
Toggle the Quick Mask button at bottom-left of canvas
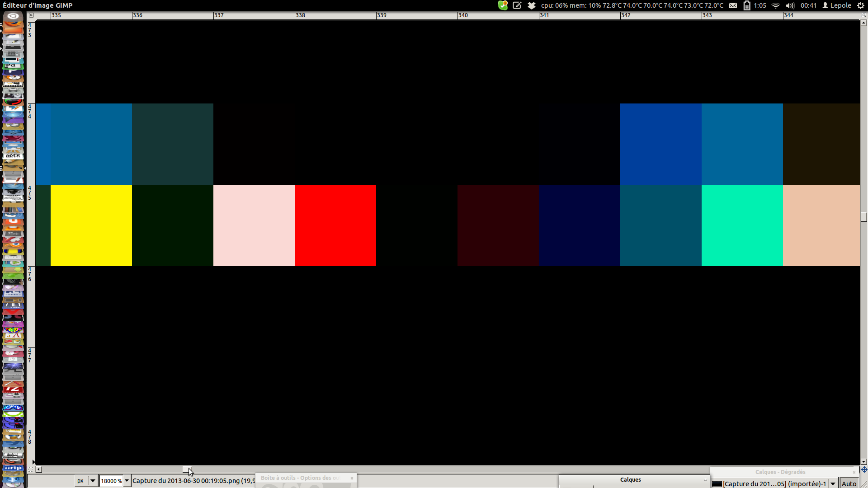31,469
